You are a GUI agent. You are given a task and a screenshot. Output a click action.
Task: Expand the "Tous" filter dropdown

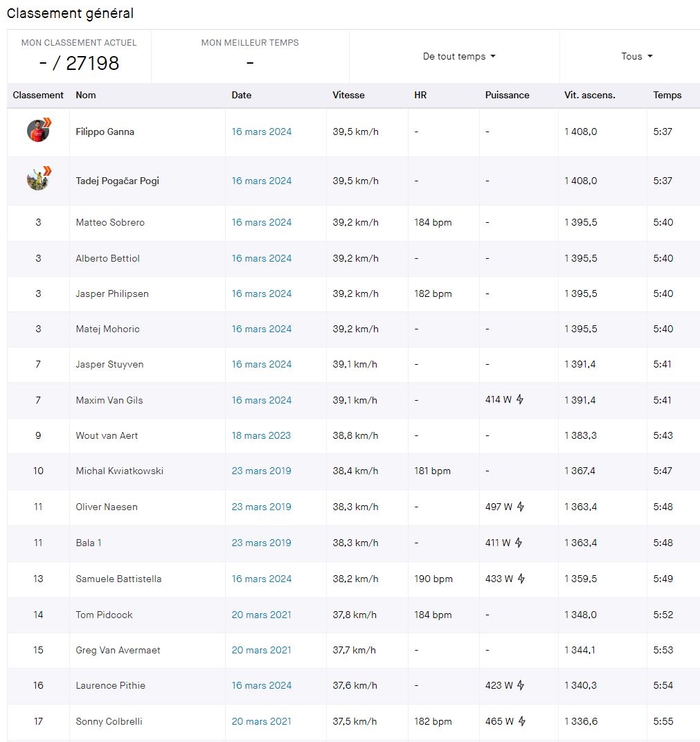pos(636,57)
